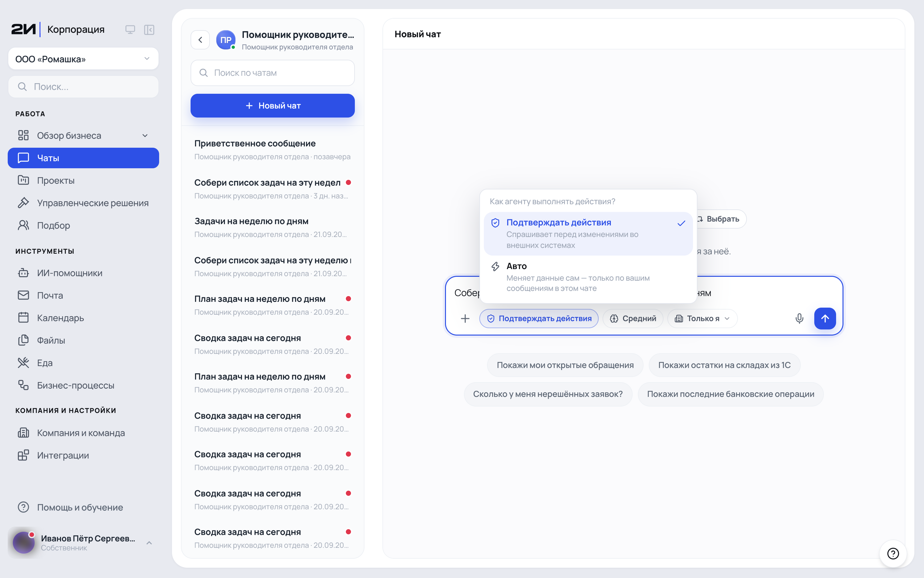The image size is (924, 578).
Task: Open the Чаты menu item
Action: [x=83, y=158]
